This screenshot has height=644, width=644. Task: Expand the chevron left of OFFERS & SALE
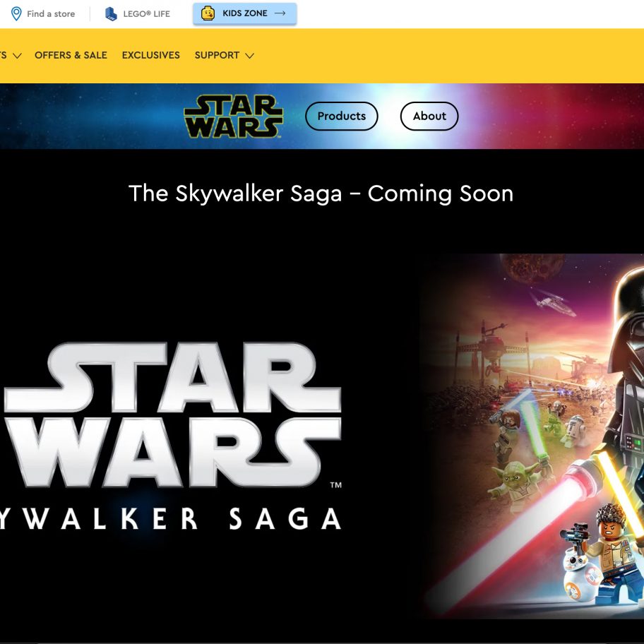17,56
